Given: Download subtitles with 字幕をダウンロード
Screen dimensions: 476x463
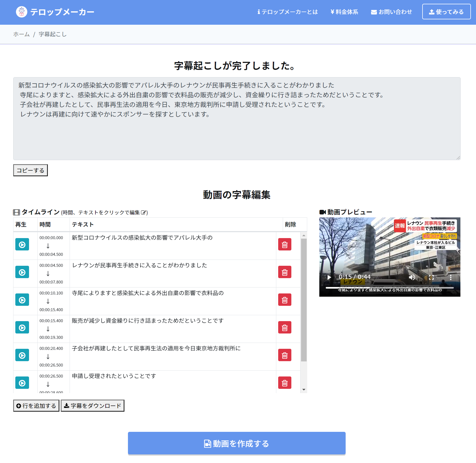Looking at the screenshot, I should [x=92, y=405].
